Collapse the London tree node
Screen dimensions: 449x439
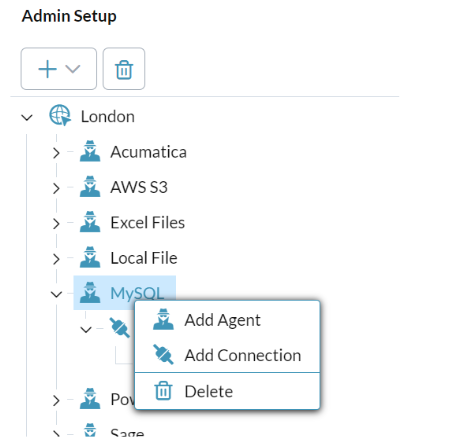(27, 117)
